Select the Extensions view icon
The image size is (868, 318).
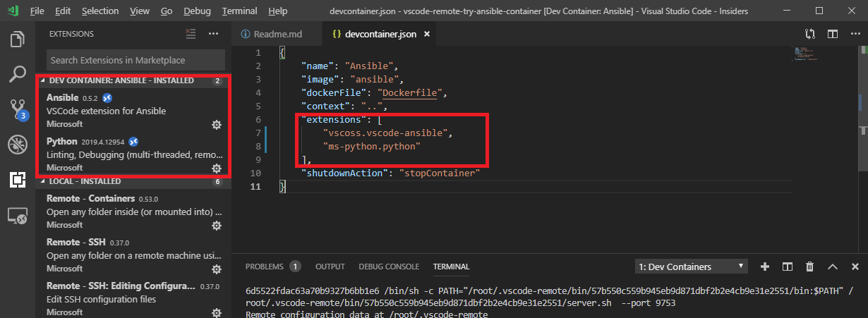18,180
